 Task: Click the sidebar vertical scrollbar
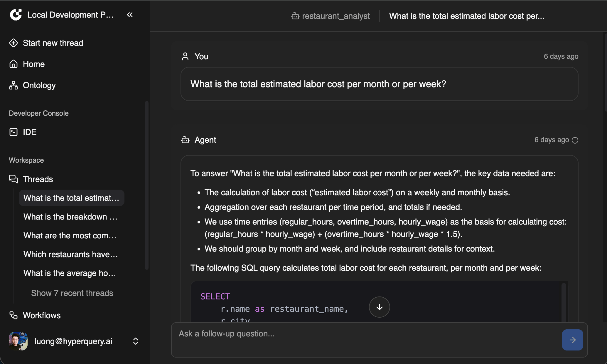[x=147, y=185]
